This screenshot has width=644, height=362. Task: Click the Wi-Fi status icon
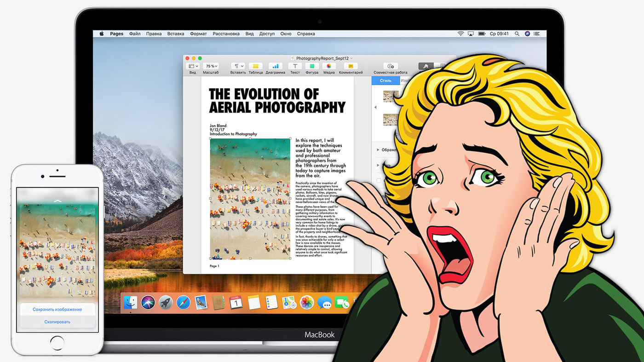coord(460,34)
